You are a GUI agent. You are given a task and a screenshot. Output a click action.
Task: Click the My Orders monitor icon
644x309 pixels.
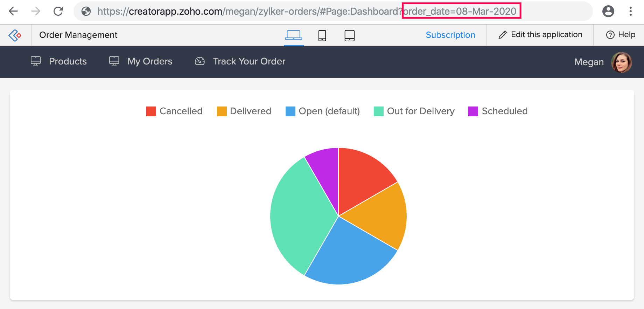(114, 61)
